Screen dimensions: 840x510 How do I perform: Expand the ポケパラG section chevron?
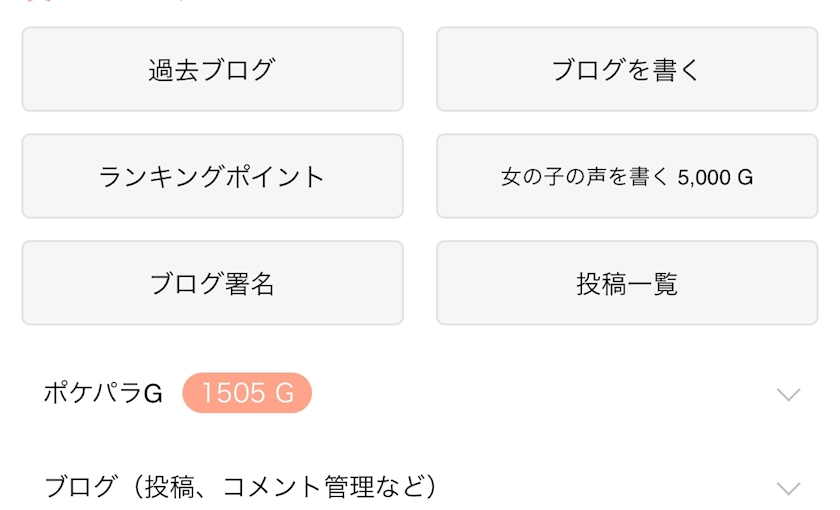788,394
